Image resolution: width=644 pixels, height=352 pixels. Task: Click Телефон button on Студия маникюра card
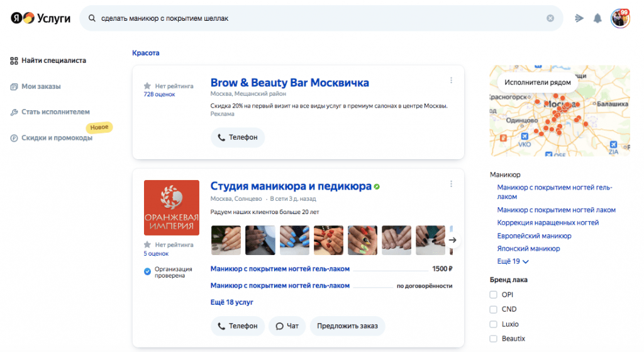coord(238,326)
